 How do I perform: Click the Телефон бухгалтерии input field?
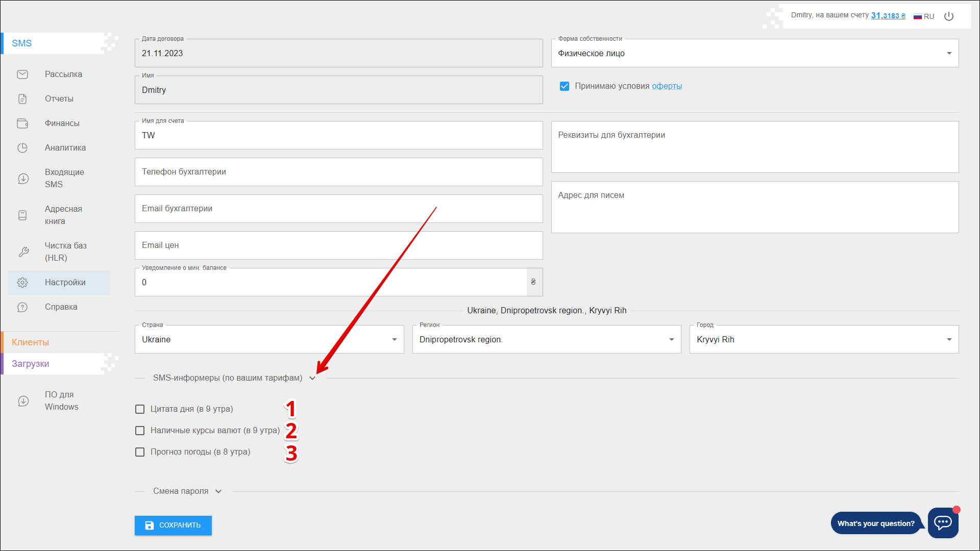coord(338,172)
